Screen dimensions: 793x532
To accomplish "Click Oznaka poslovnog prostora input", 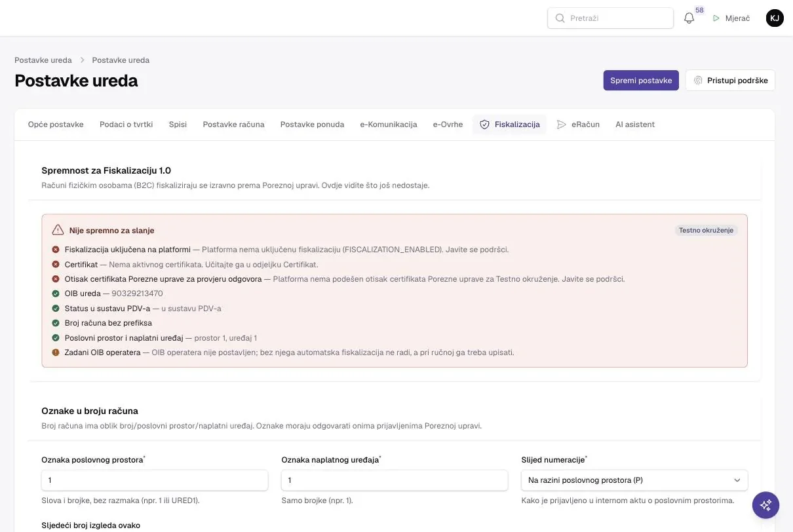I will pyautogui.click(x=155, y=480).
